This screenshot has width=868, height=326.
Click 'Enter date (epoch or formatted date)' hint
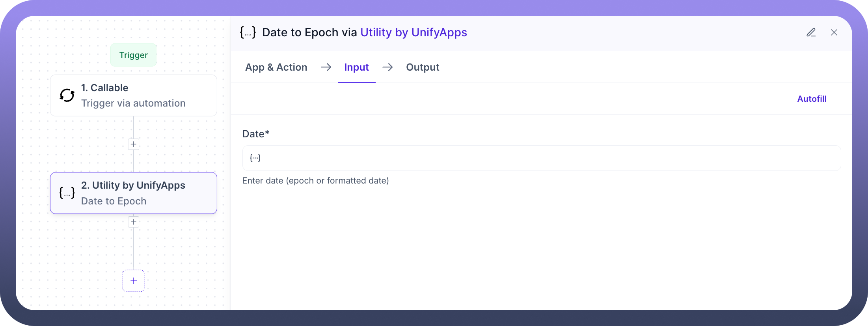[316, 180]
